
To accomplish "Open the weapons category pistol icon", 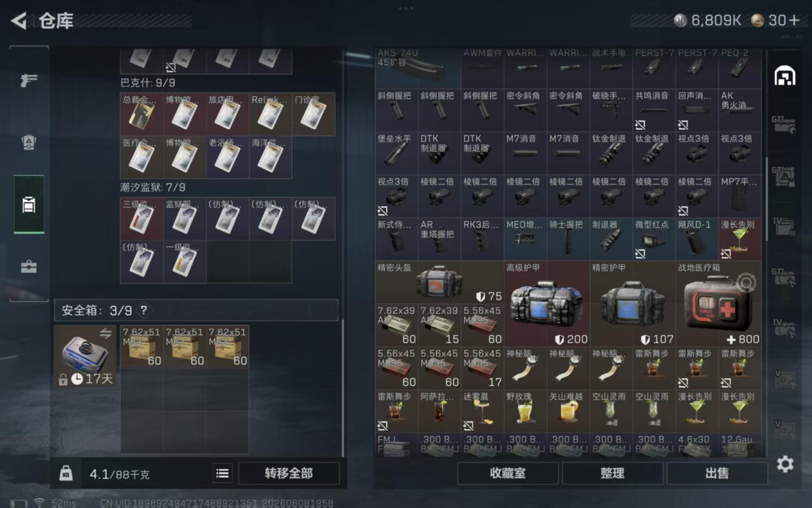I will tap(29, 80).
